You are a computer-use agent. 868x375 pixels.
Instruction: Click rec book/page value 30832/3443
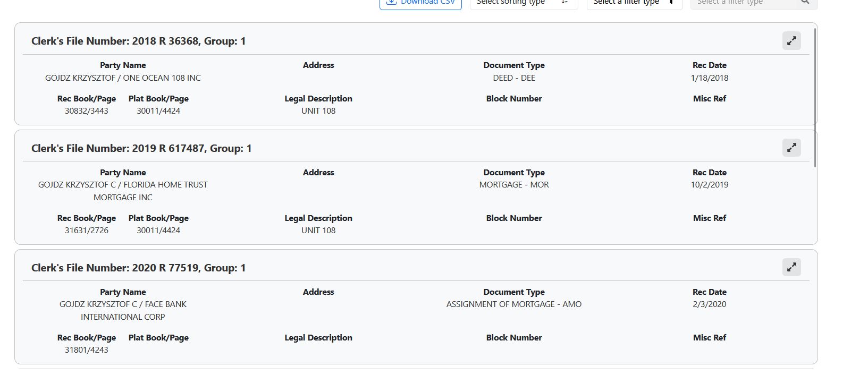87,111
